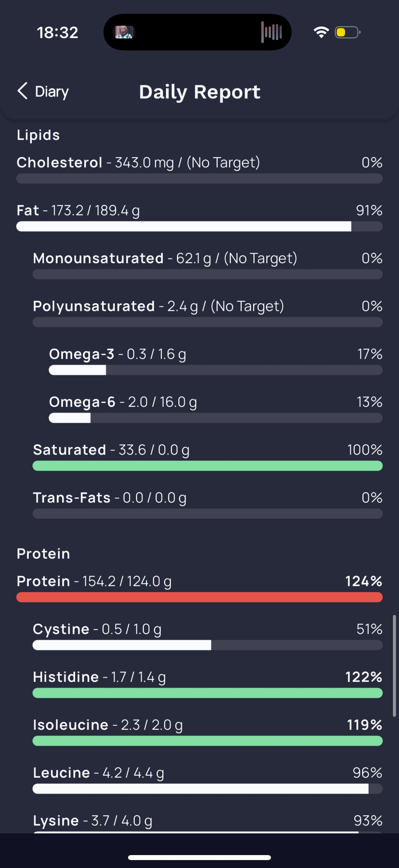Tap the 18:32 clock in status bar
The image size is (399, 868).
(58, 33)
